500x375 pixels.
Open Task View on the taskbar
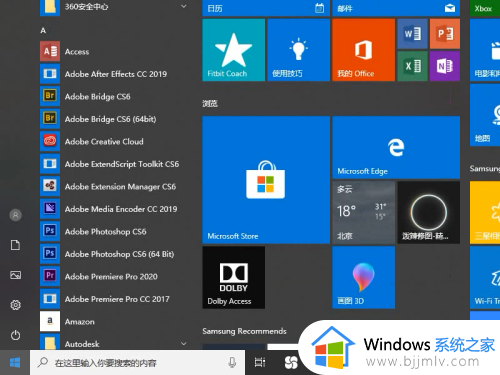pos(260,362)
